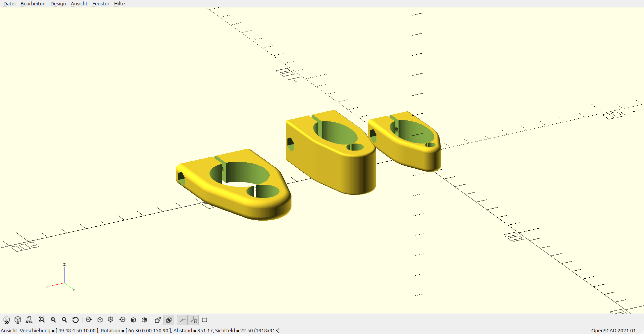Toggle the Show Edges button

[204, 320]
